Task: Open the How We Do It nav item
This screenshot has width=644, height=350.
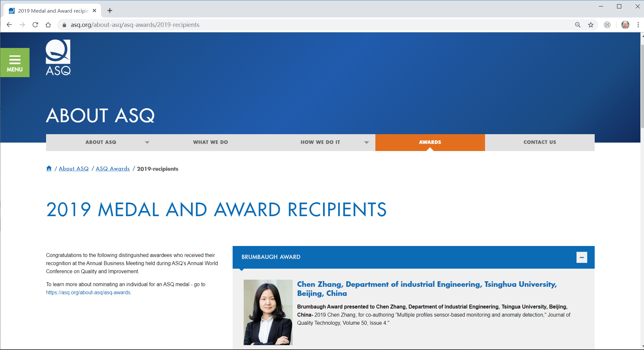Action: (x=320, y=142)
